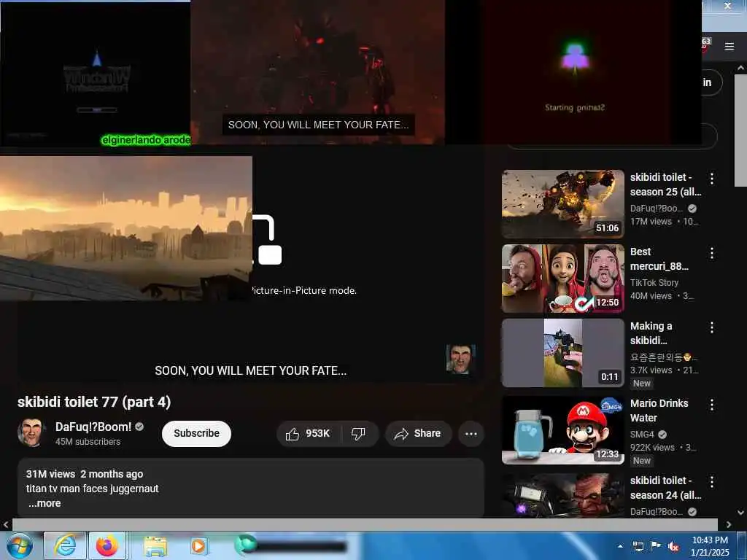Viewport: 747px width, 560px height.
Task: Open the Best mercuri_88 video thumbnail
Action: click(x=562, y=279)
